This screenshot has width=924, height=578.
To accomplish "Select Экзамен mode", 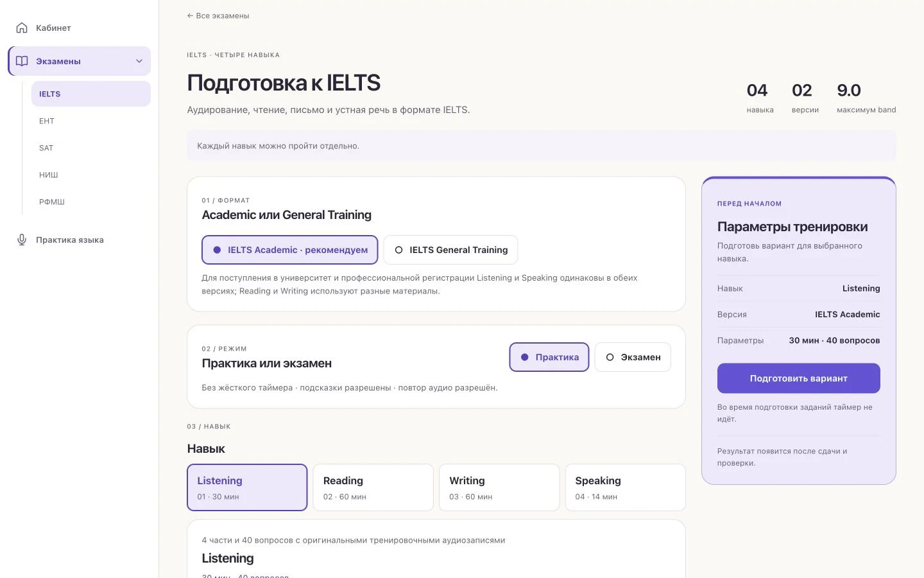I will pyautogui.click(x=633, y=357).
